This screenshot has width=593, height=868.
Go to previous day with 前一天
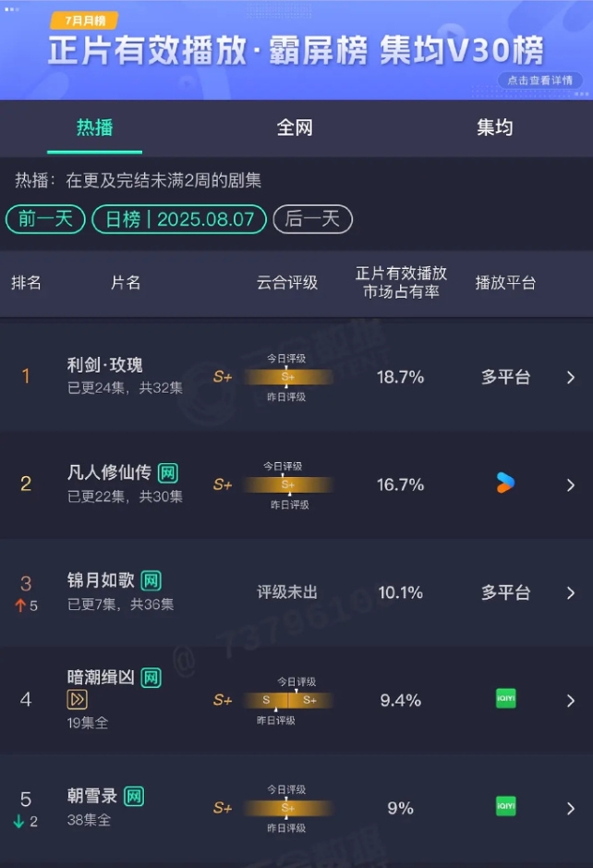pyautogui.click(x=45, y=219)
